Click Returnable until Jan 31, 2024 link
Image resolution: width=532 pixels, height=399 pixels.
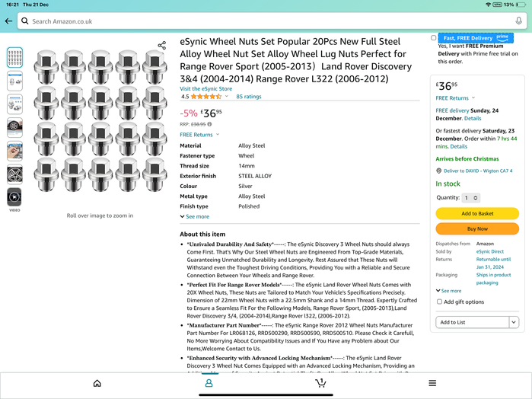(493, 263)
